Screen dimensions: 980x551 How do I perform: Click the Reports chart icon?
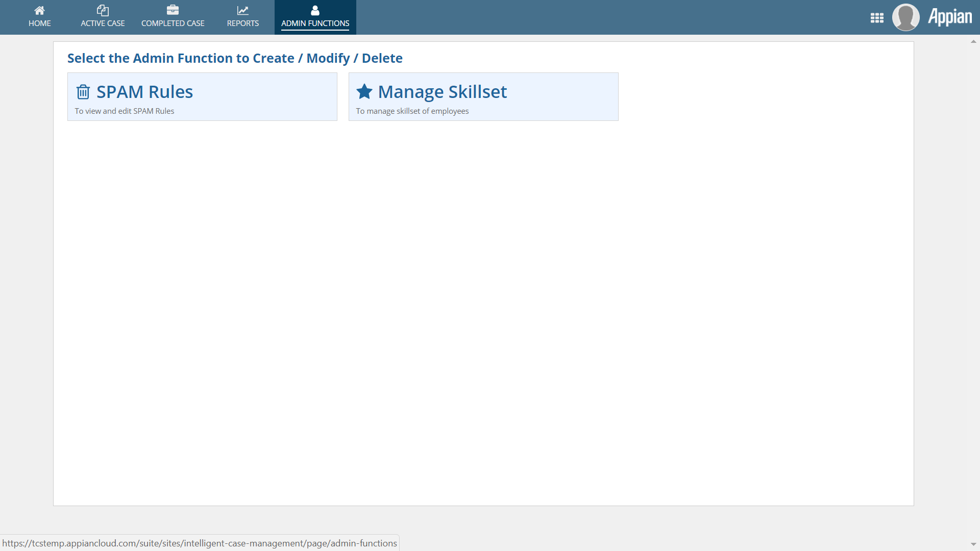[242, 10]
